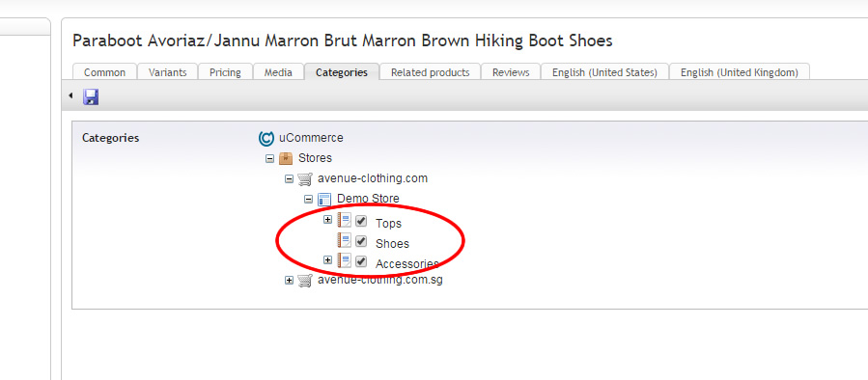Click the blue floppy disk save icon
This screenshot has width=868, height=380.
click(x=91, y=96)
